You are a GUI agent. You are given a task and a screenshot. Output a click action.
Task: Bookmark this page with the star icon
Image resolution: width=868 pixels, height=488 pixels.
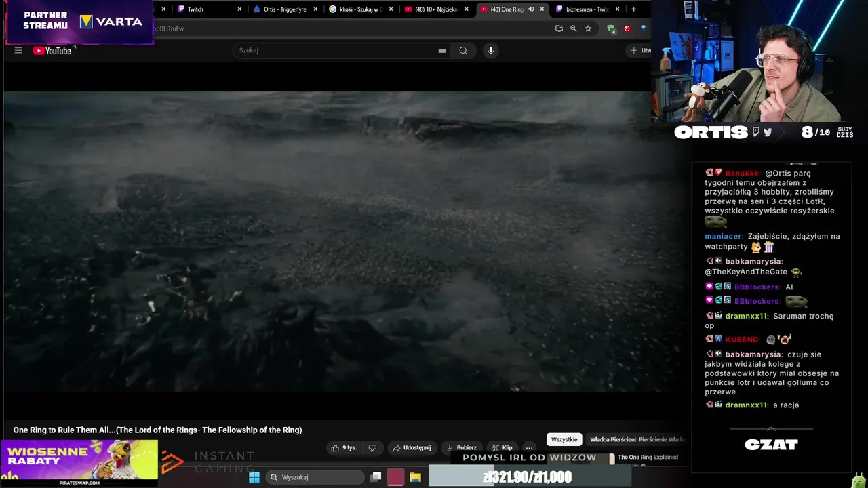(x=588, y=28)
